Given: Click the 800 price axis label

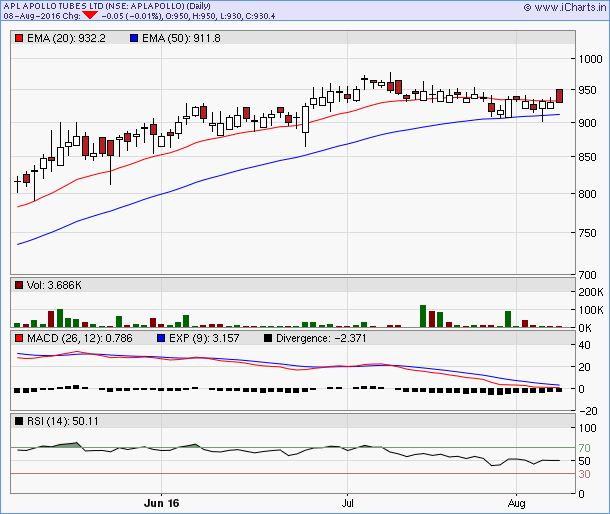Looking at the screenshot, I should pos(587,194).
